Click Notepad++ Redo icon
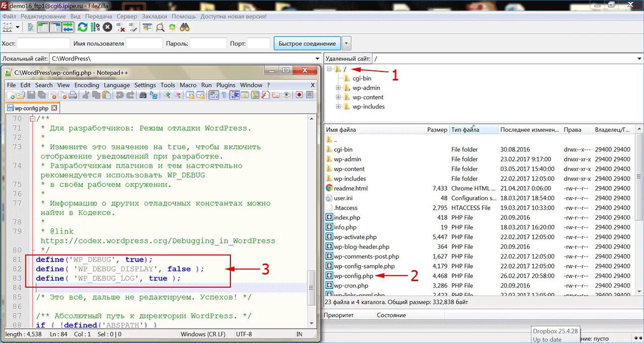The image size is (644, 343). [x=130, y=95]
